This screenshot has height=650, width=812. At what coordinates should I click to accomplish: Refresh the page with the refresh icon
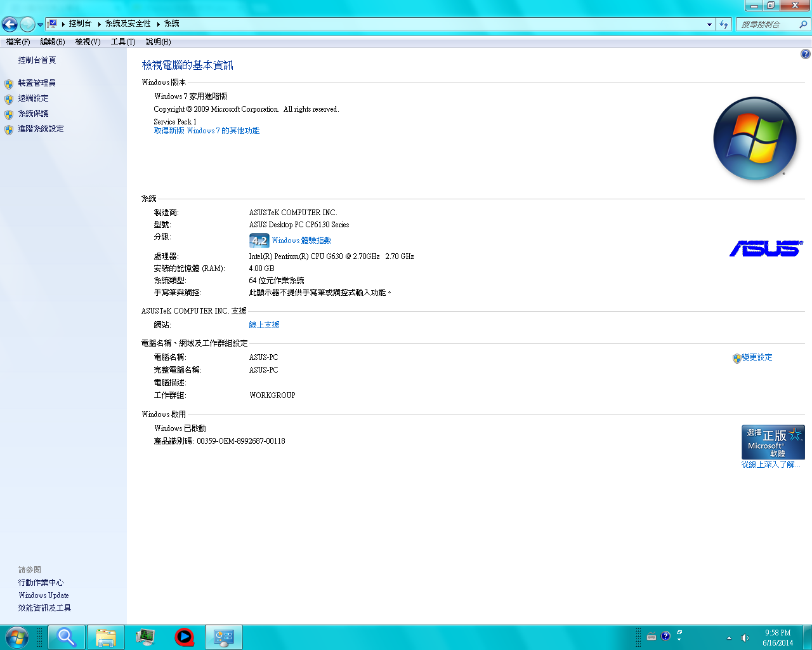click(724, 24)
